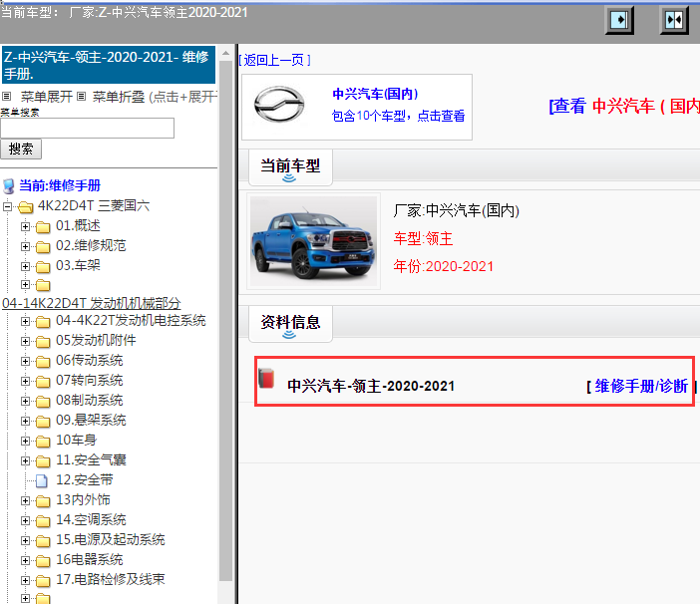Image resolution: width=700 pixels, height=604 pixels.
Task: Click the 返回上一页 link
Action: point(274,60)
